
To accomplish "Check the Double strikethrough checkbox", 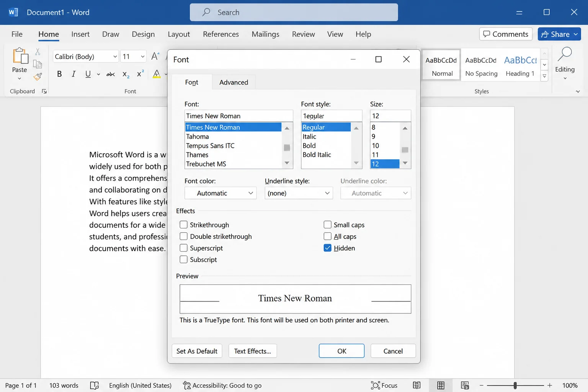I will click(184, 236).
